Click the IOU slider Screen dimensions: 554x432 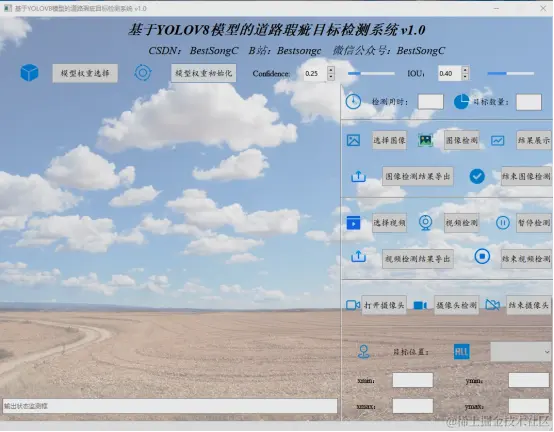coord(511,73)
